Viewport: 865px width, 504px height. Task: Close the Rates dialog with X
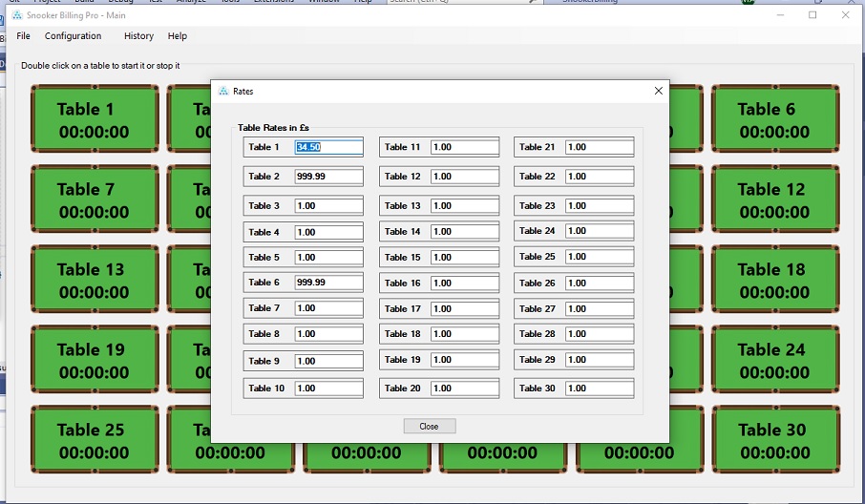pos(658,91)
